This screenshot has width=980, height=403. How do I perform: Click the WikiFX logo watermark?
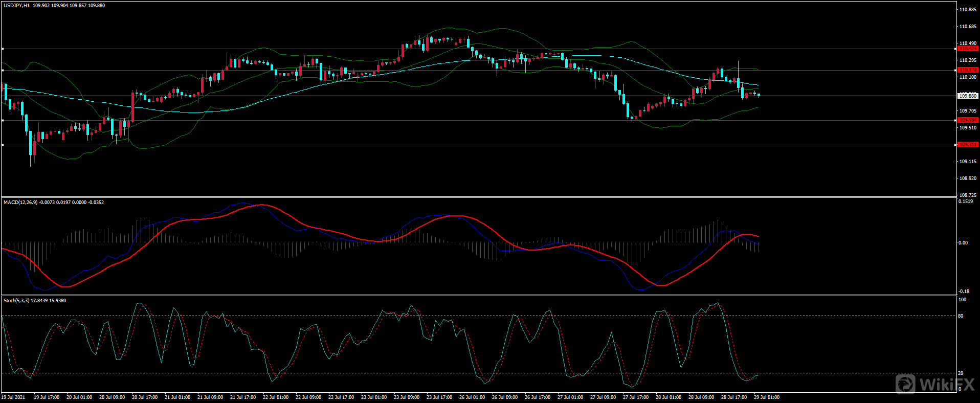[x=935, y=384]
